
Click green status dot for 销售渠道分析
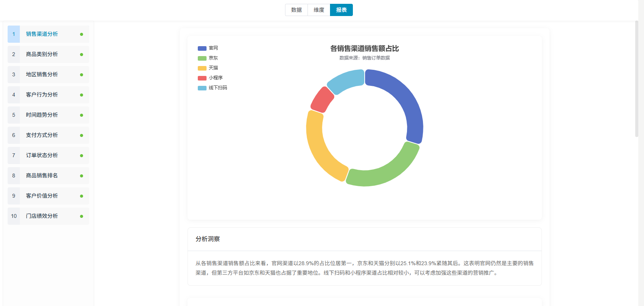(82, 34)
